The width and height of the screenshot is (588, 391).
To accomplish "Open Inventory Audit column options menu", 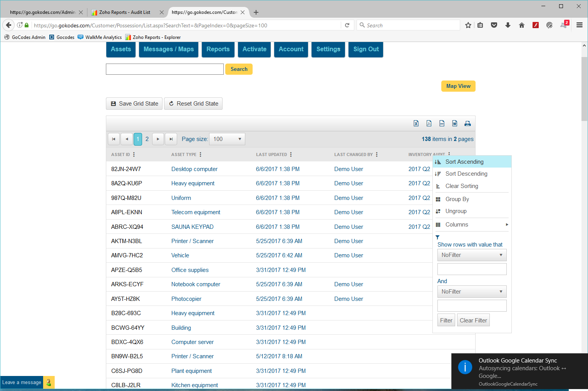I will [x=449, y=154].
